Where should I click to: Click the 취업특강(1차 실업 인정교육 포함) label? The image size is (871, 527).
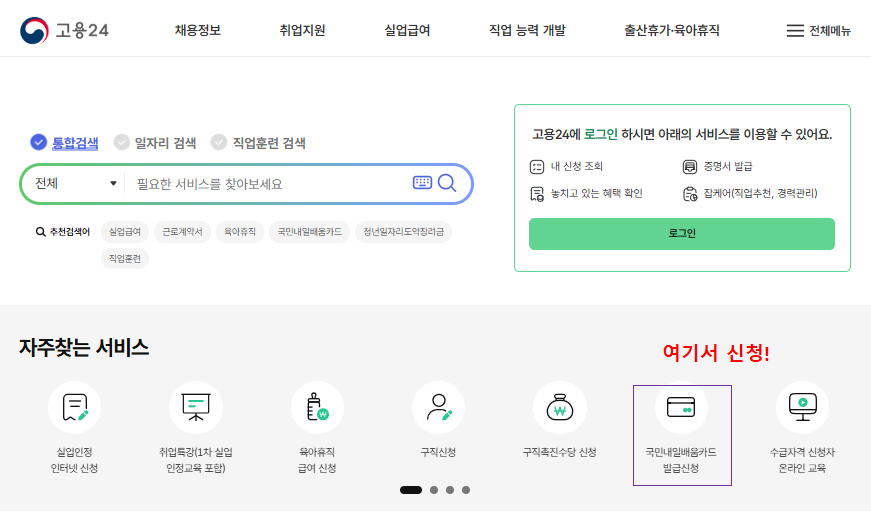coord(196,460)
